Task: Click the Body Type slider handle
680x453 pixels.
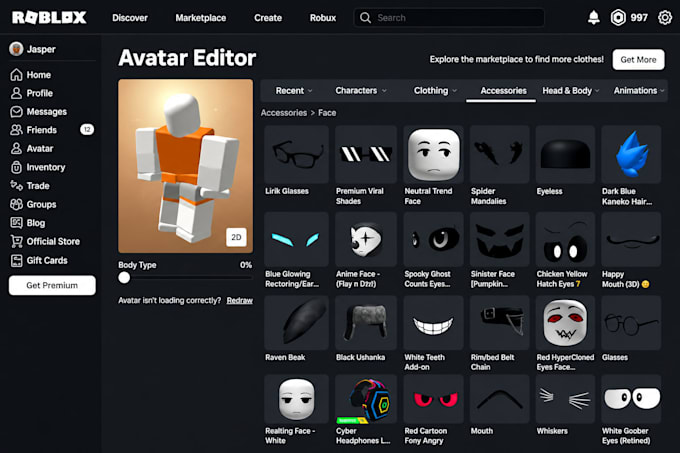Action: click(124, 277)
